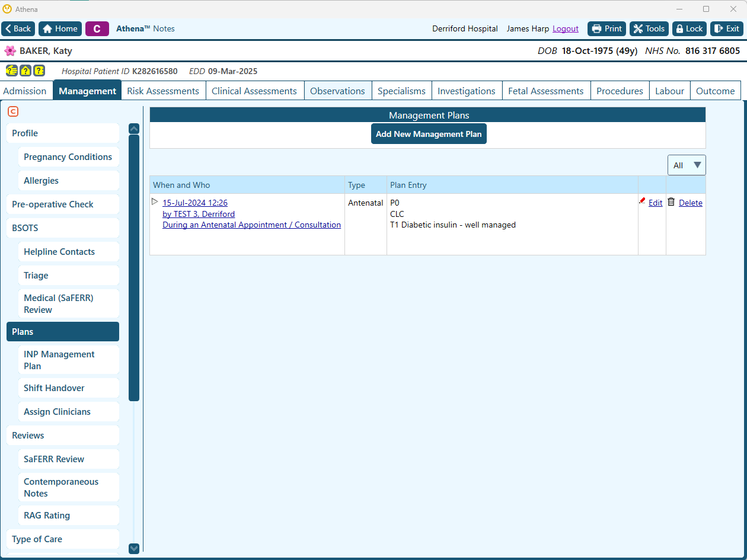Open Helpline Contacts in the sidebar

(x=69, y=252)
